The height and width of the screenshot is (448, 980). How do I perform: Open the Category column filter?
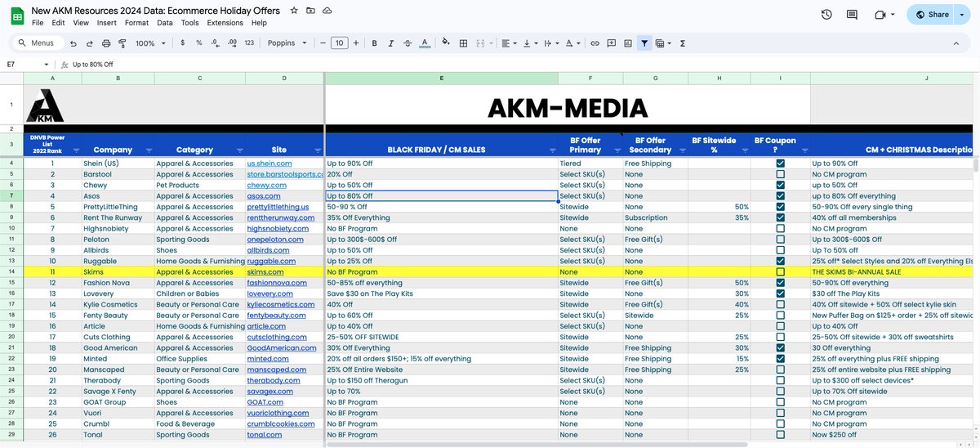pos(239,150)
